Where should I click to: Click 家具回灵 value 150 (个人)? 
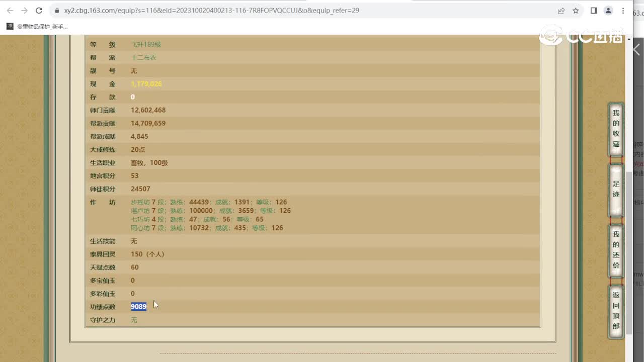point(147,254)
